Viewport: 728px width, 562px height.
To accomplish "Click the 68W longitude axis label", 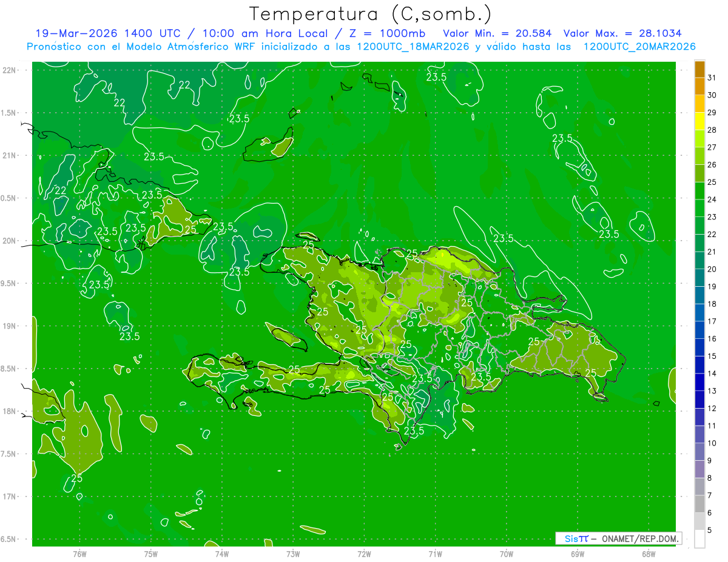I will pos(649,554).
